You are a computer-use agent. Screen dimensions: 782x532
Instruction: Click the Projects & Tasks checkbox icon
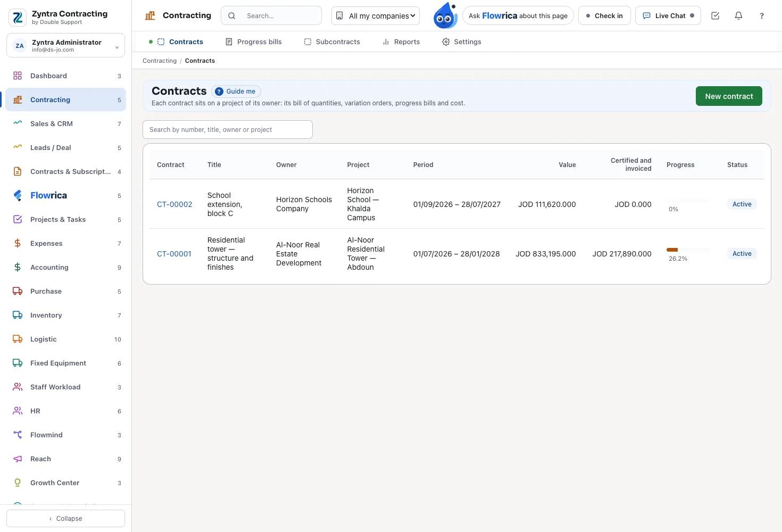(x=18, y=219)
